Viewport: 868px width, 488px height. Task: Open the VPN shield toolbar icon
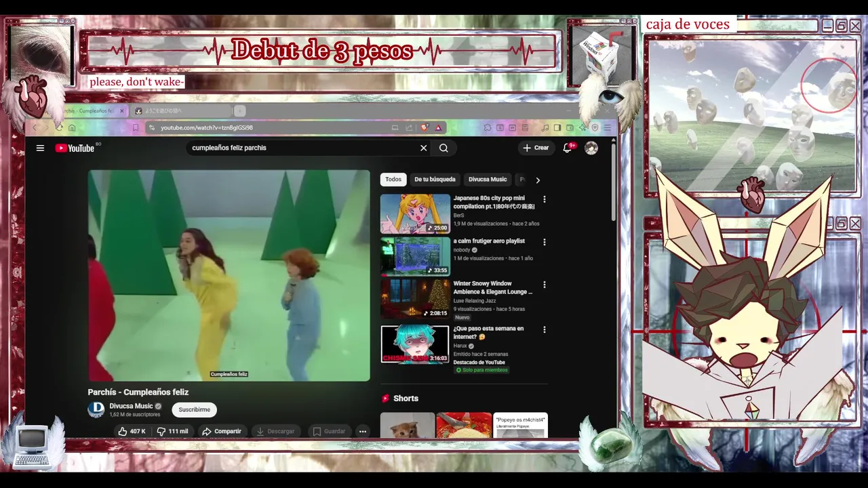click(595, 127)
